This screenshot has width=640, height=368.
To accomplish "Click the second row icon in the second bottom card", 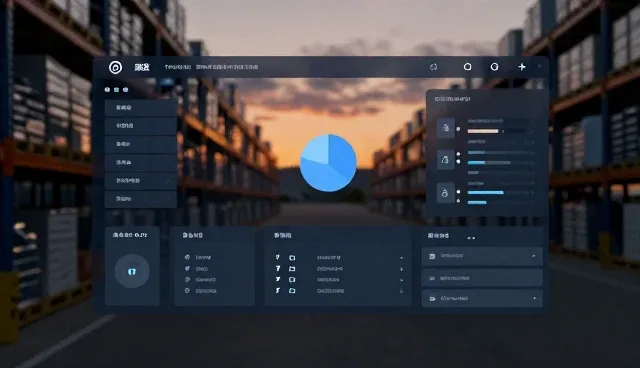I will point(187,268).
